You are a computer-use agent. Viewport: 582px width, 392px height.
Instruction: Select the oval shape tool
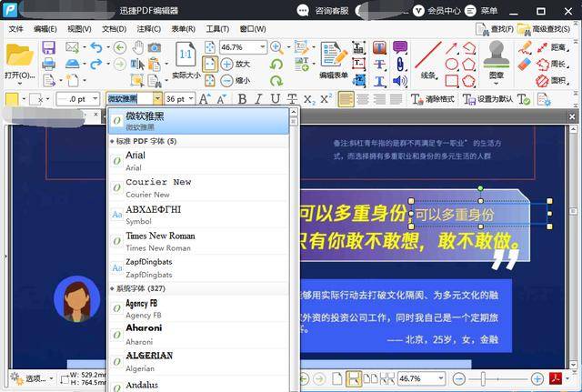451,64
